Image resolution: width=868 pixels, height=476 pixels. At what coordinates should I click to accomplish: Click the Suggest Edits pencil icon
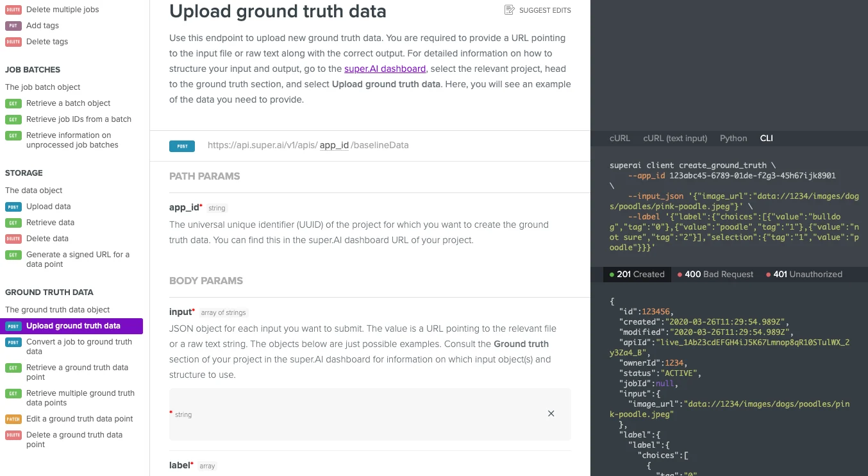click(510, 10)
